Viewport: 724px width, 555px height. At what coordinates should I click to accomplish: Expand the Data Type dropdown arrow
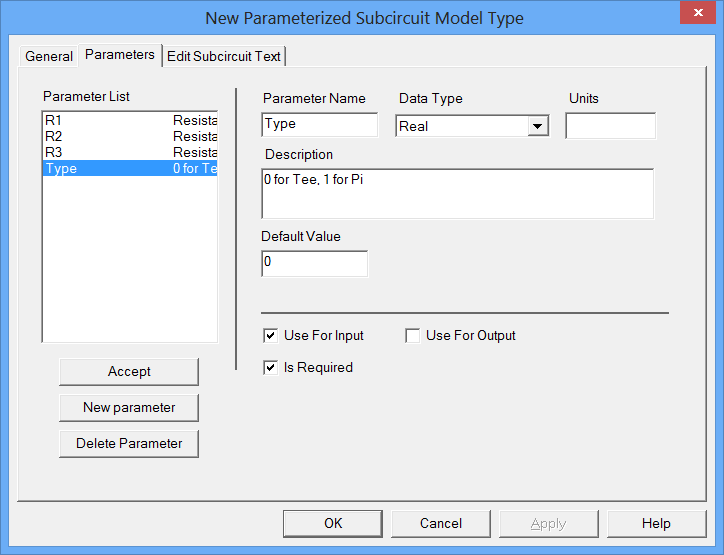pyautogui.click(x=538, y=126)
